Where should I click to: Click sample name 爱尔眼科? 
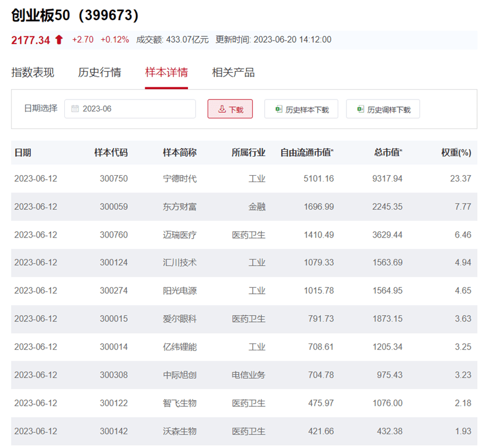(x=180, y=319)
